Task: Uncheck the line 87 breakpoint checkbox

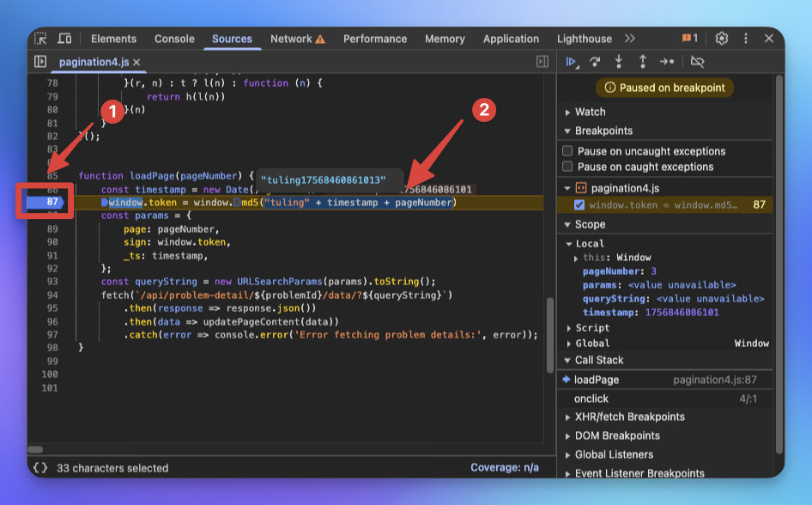Action: 579,204
